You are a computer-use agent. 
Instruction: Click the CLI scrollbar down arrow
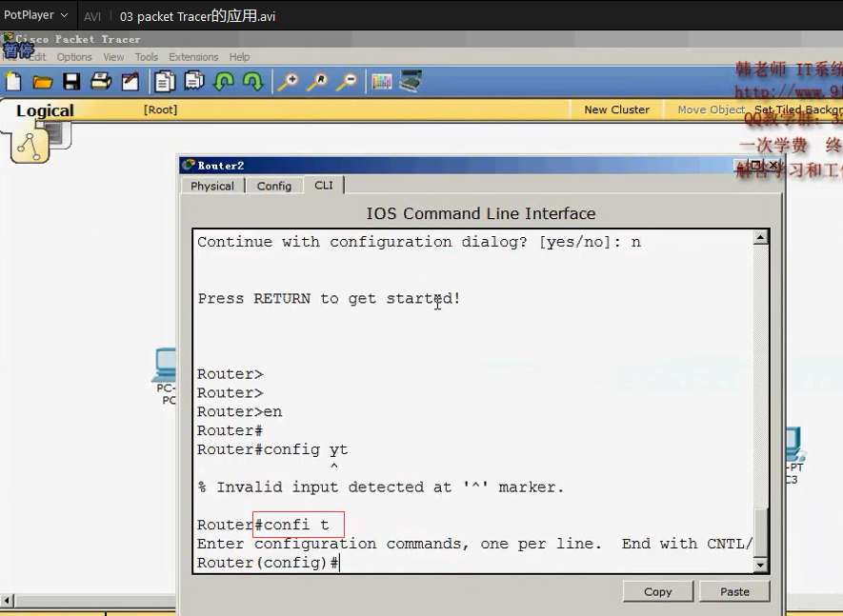coord(760,565)
